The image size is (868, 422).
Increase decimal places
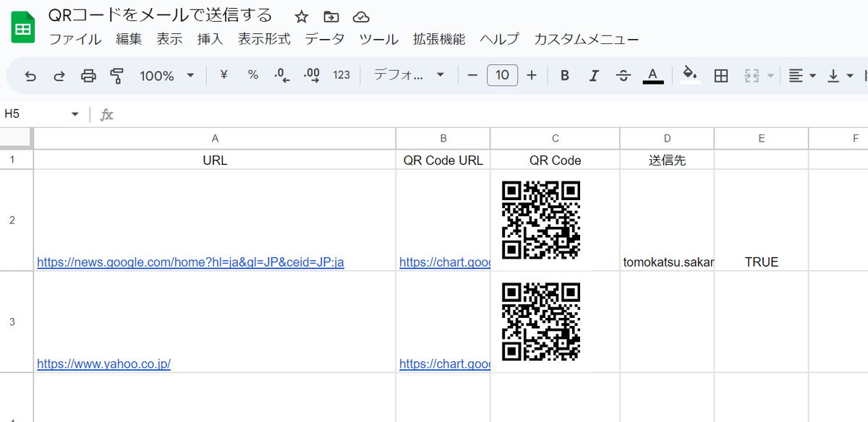pyautogui.click(x=312, y=75)
